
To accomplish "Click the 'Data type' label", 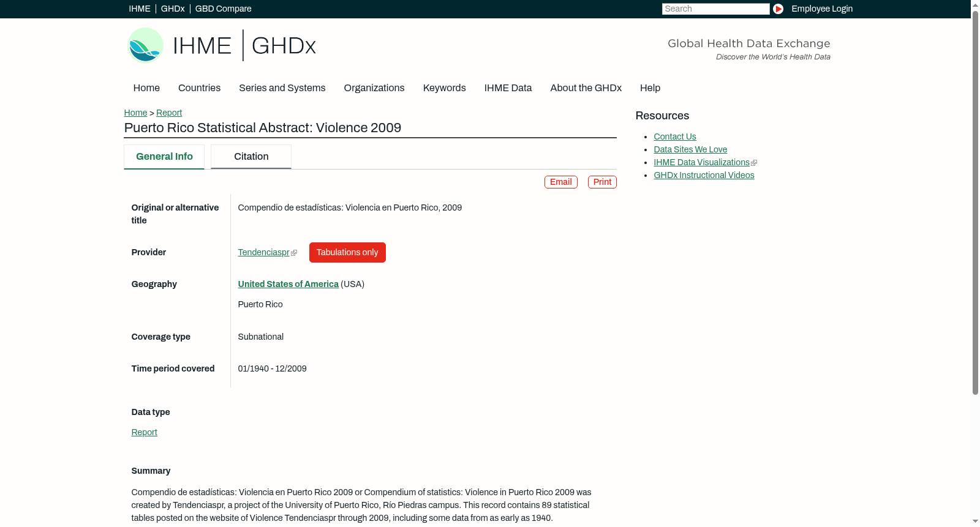I will 151,413.
